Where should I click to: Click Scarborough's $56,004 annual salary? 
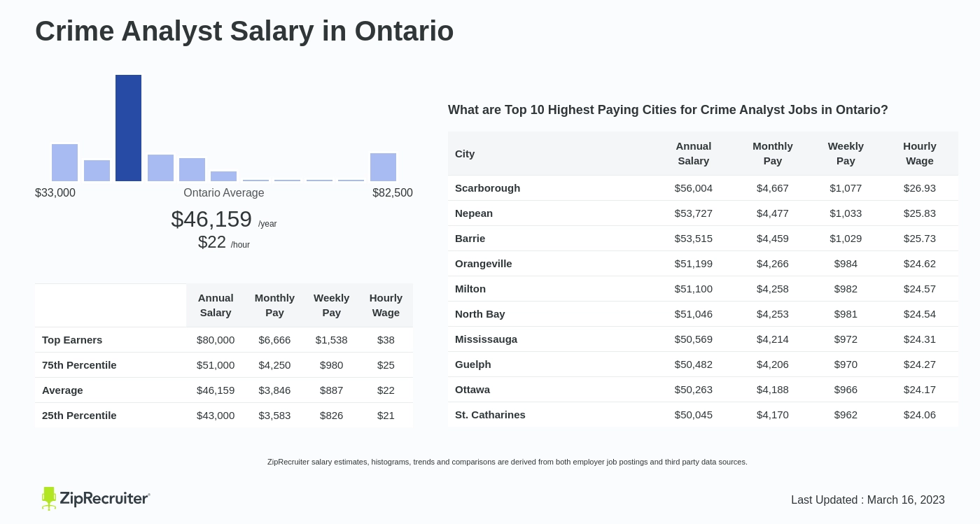click(x=694, y=187)
